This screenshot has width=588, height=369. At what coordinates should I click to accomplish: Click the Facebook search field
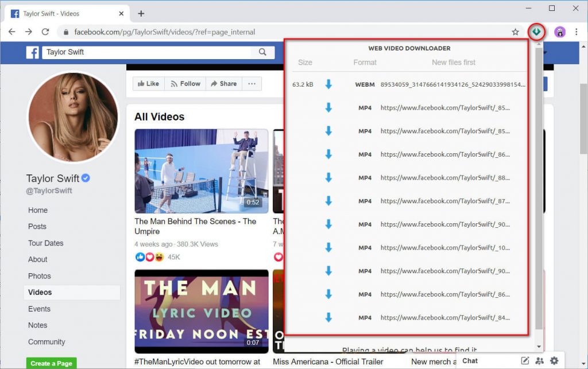(x=146, y=52)
